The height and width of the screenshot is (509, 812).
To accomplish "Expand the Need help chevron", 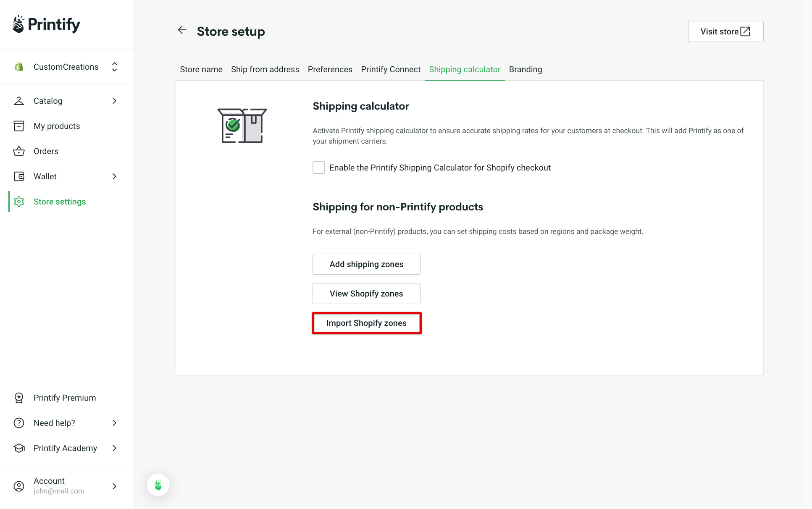I will 114,423.
